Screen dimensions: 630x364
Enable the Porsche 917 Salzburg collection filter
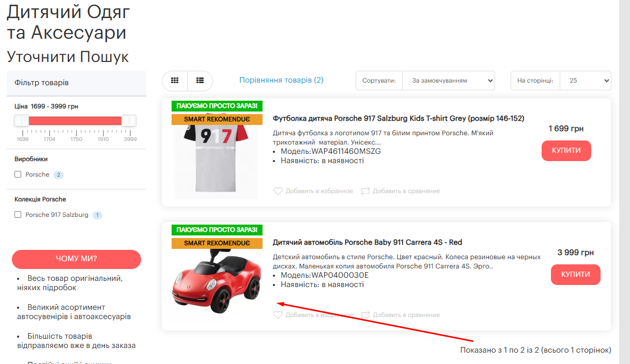click(x=18, y=215)
